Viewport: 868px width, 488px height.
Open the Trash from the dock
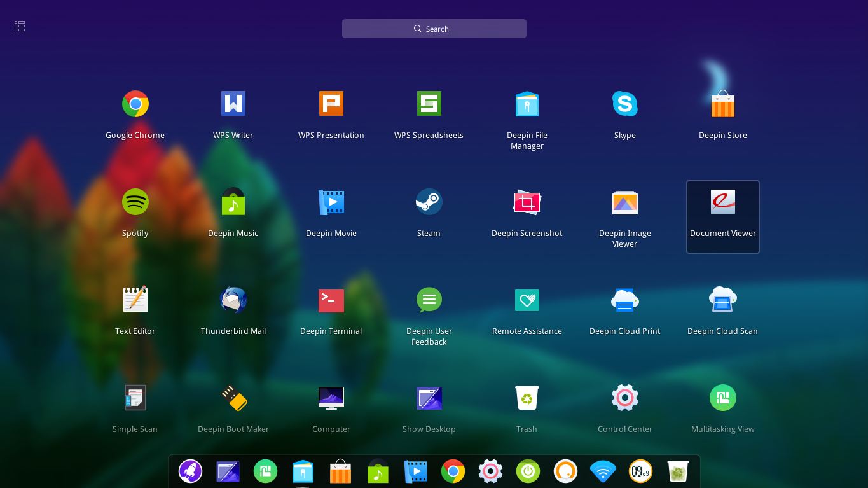(677, 471)
